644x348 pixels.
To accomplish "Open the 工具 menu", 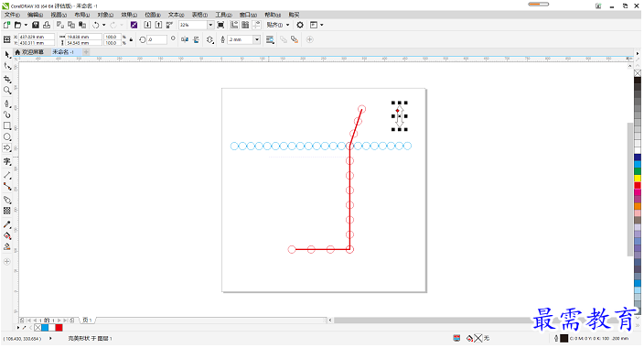I will click(x=224, y=15).
